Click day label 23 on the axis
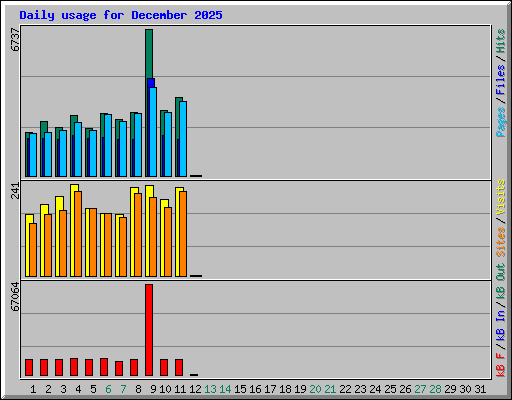The image size is (512, 400). pyautogui.click(x=360, y=389)
